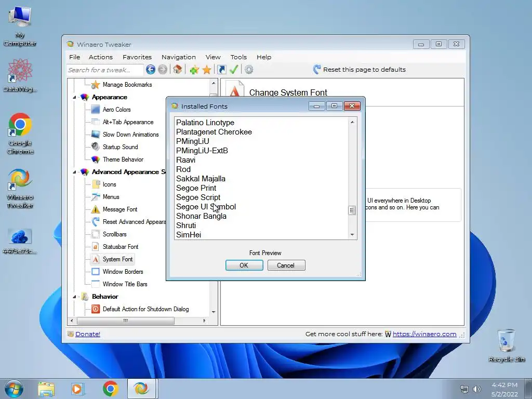Select Raavi font in list
The height and width of the screenshot is (399, 532).
click(185, 160)
